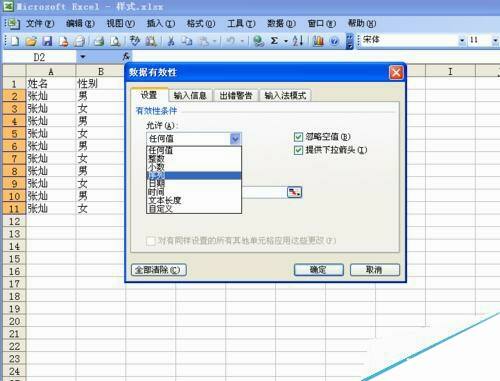Click the Print icon in toolbar

[x=98, y=41]
